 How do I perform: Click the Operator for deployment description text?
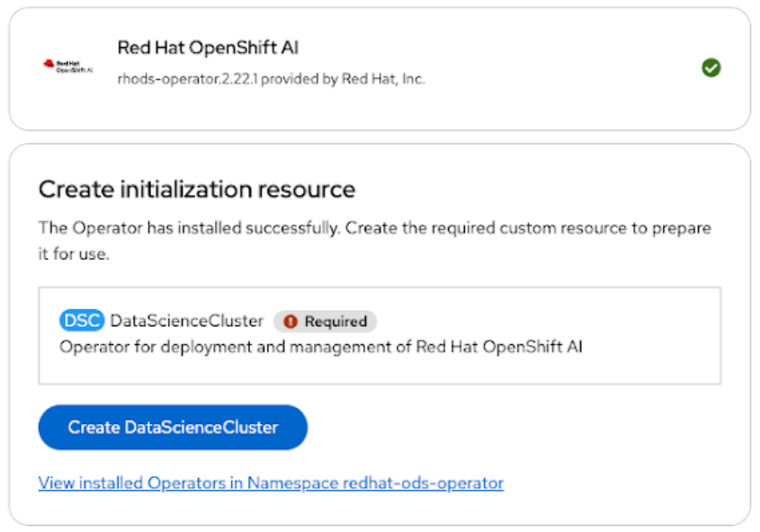pos(180,346)
